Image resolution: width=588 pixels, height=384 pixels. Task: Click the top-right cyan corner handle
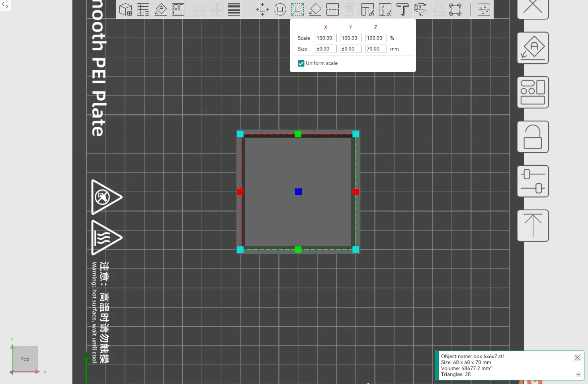click(356, 134)
